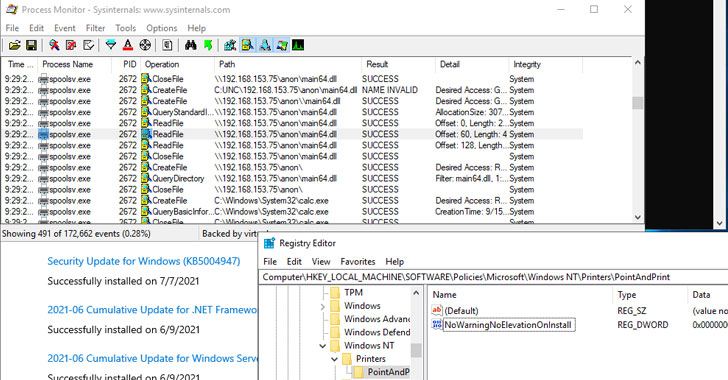The image size is (728, 380).
Task: Click the Registry Editor address path bar
Action: [493, 277]
